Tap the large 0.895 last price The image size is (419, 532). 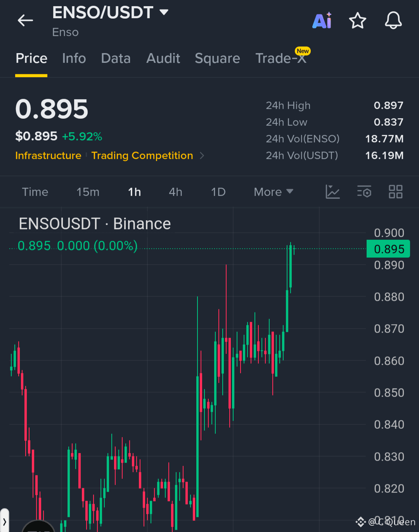[52, 109]
